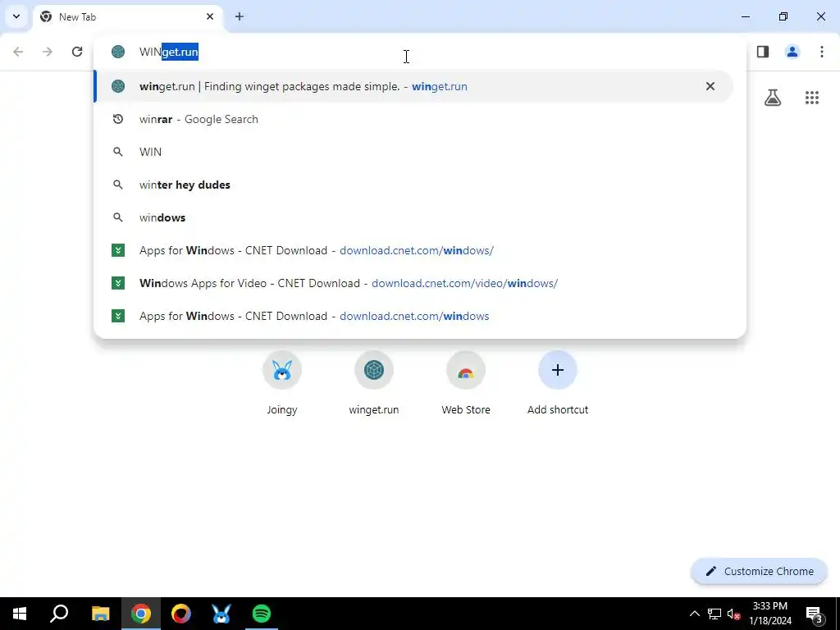Open the network status tray icon
The height and width of the screenshot is (630, 840).
coord(714,614)
